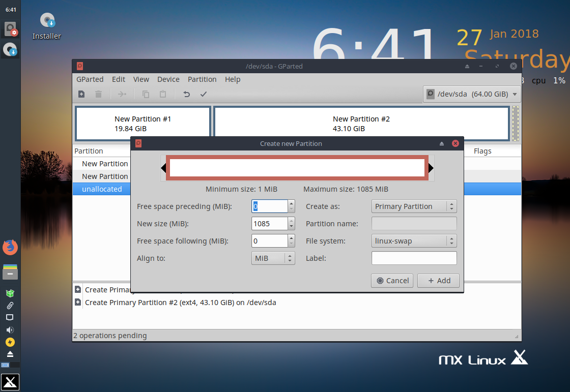The height and width of the screenshot is (392, 570).
Task: Open the Device menu
Action: pos(168,79)
